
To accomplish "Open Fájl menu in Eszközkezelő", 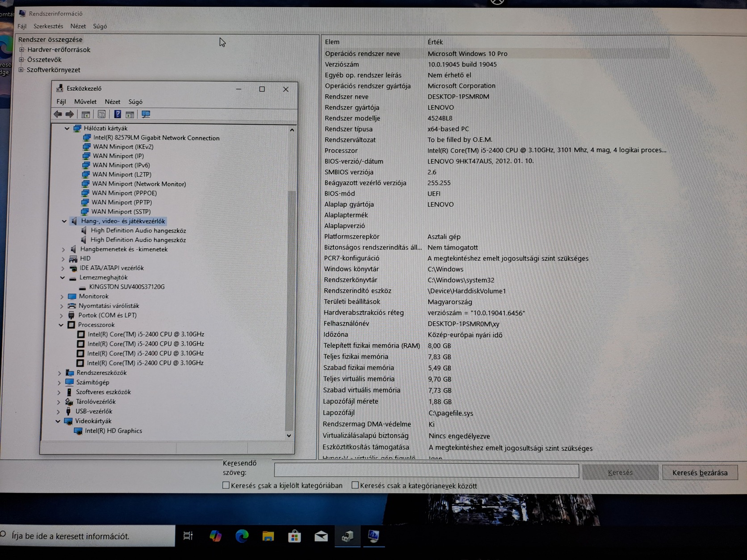I will (61, 102).
